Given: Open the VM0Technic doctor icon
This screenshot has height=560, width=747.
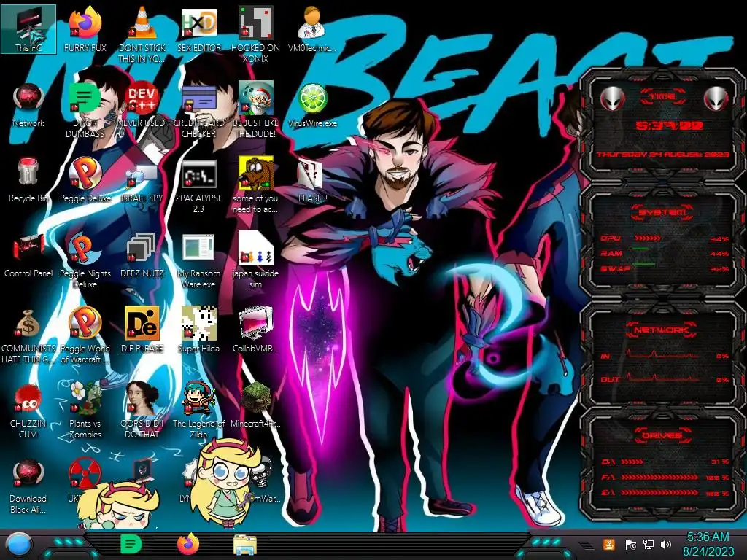Looking at the screenshot, I should tap(312, 29).
